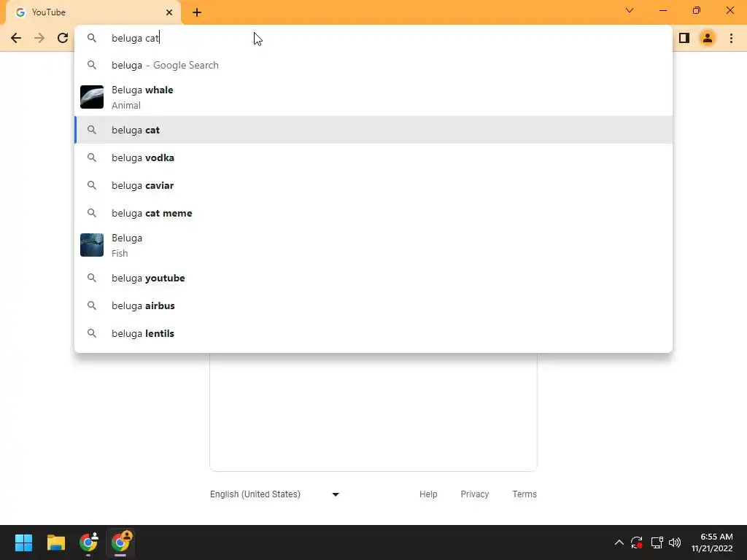Screen dimensions: 747x560
Task: Choose the 'beluga cat meme' suggestion
Action: [373, 213]
